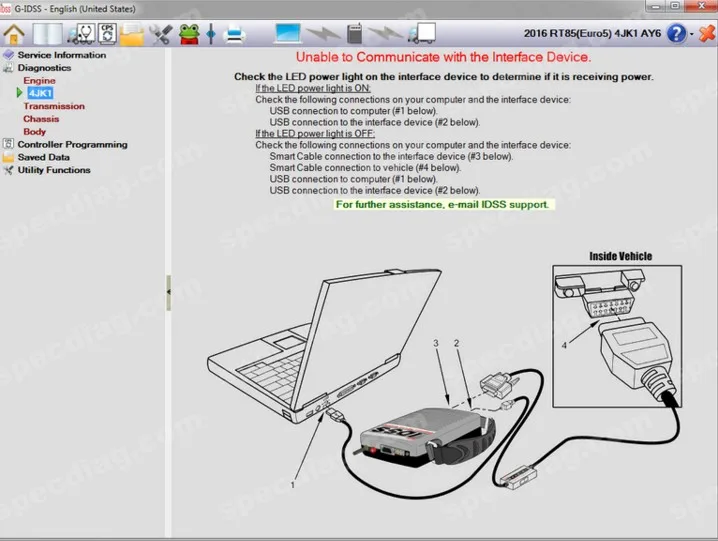Click the Utility Functions wrench tree icon
718x541 pixels.
click(x=8, y=170)
